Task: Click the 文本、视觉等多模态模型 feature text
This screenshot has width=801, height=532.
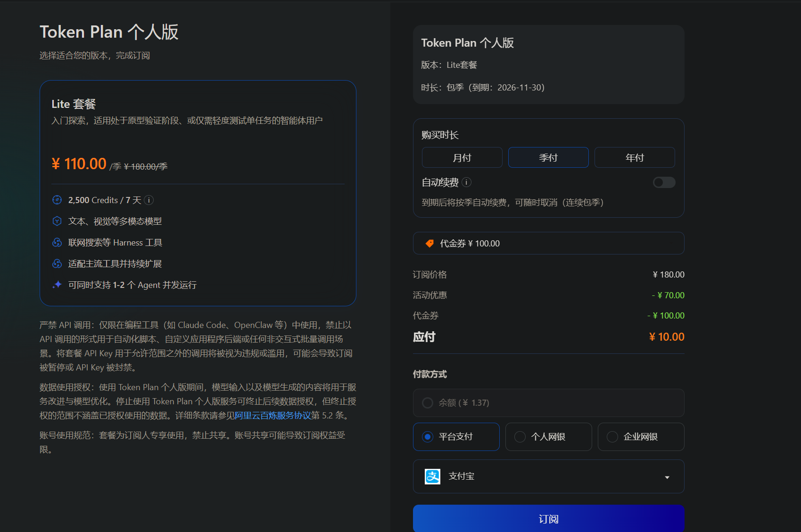Action: pos(115,221)
